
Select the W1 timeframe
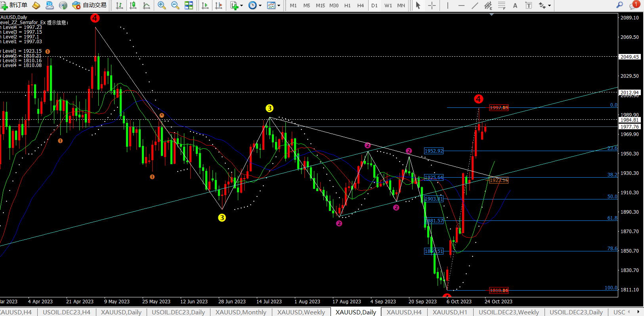click(x=388, y=6)
